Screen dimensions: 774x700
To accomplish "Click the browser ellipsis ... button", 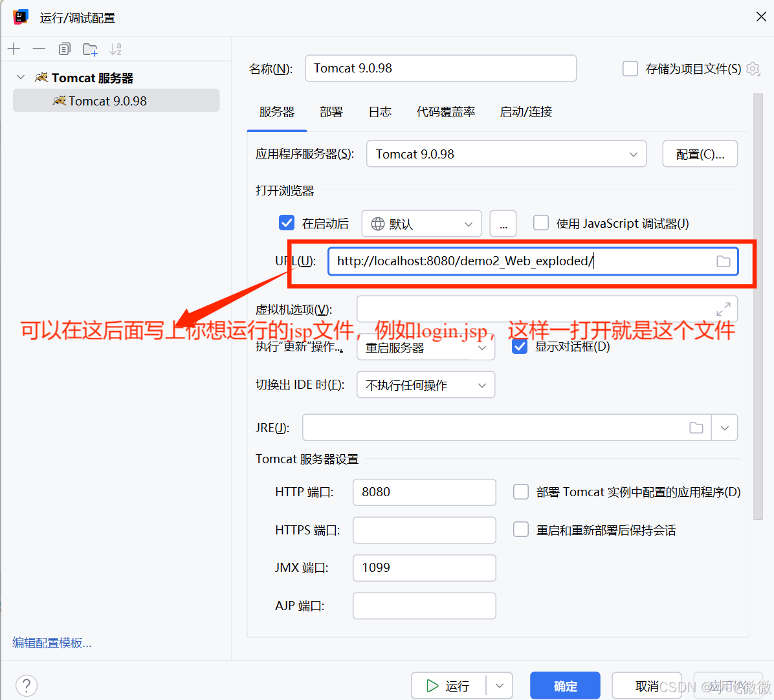I will (x=503, y=223).
